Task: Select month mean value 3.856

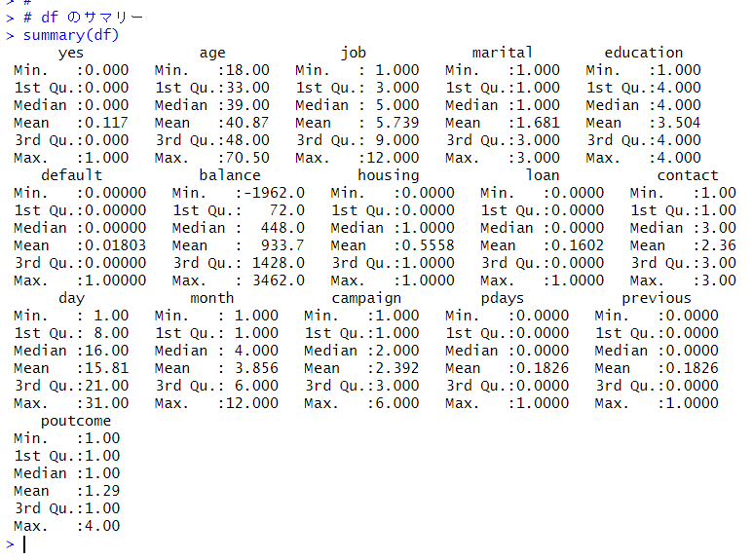Action: pyautogui.click(x=256, y=368)
